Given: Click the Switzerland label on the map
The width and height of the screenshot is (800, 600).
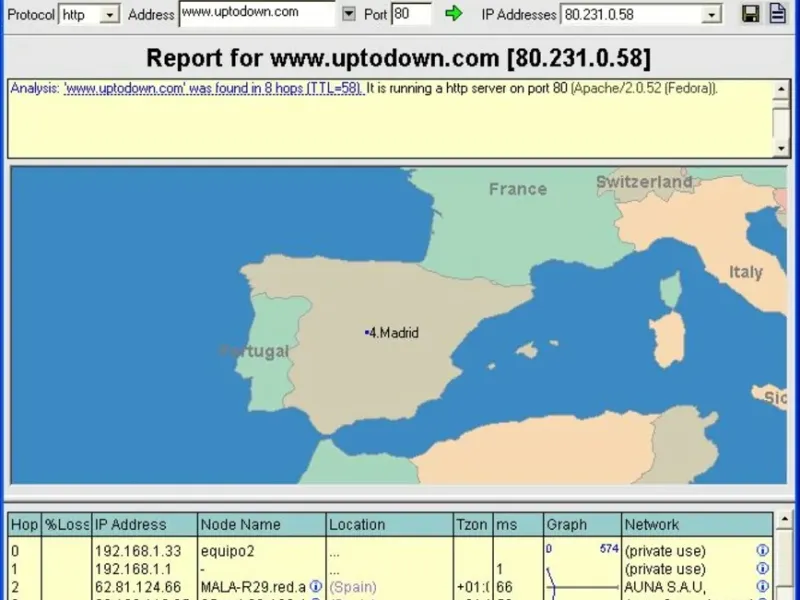Looking at the screenshot, I should [644, 182].
